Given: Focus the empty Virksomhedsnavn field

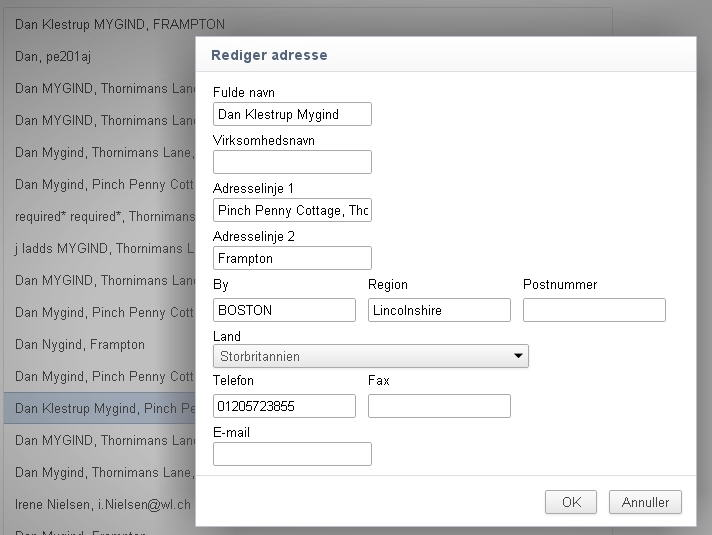Looking at the screenshot, I should [292, 162].
